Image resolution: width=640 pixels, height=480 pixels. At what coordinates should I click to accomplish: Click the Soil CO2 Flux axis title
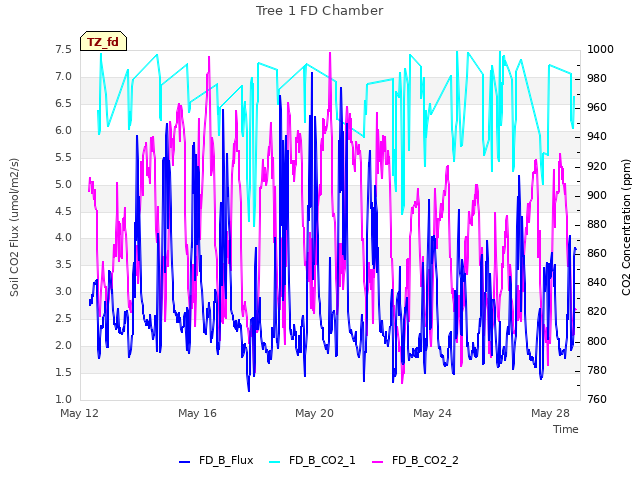(x=14, y=227)
